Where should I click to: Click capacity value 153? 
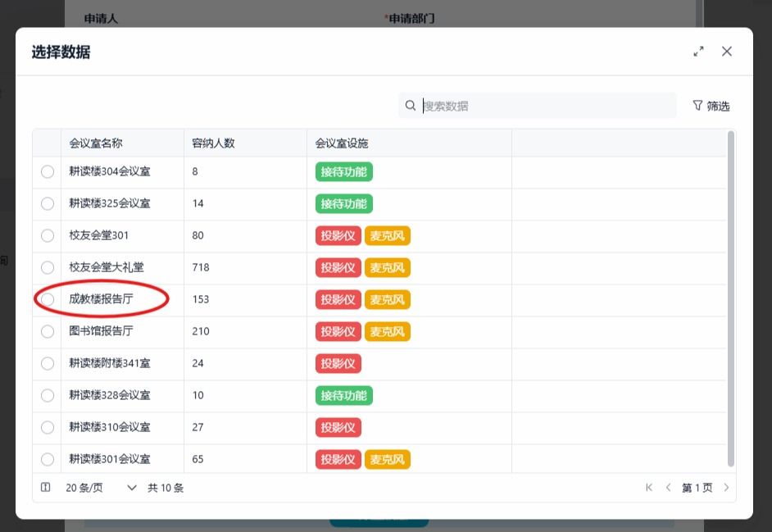coord(201,299)
